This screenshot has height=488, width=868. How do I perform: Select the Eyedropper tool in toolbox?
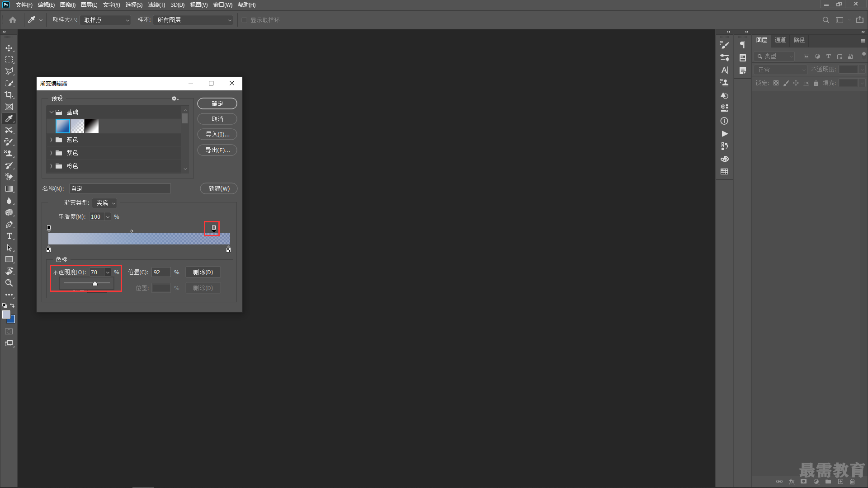(9, 118)
